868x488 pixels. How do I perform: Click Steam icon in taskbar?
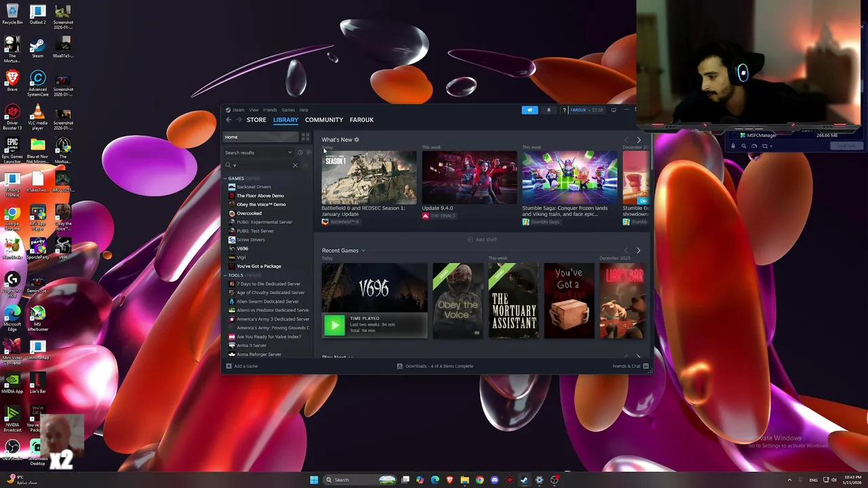click(524, 480)
